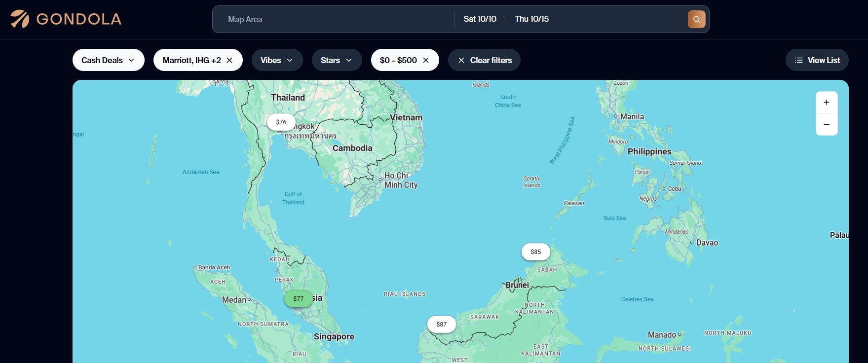Image resolution: width=868 pixels, height=363 pixels.
Task: Click the Davao city label
Action: [x=707, y=243]
